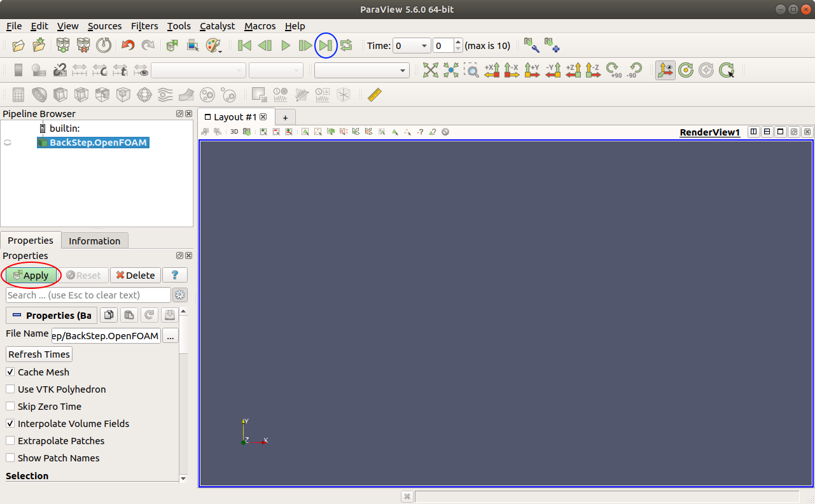Increase time step with spinner arrow

pos(458,42)
